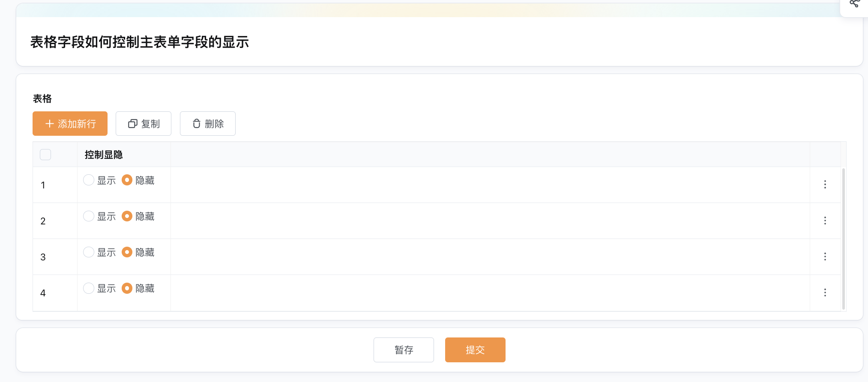Image resolution: width=868 pixels, height=382 pixels.
Task: Select 显示 radio in row 3
Action: click(89, 252)
